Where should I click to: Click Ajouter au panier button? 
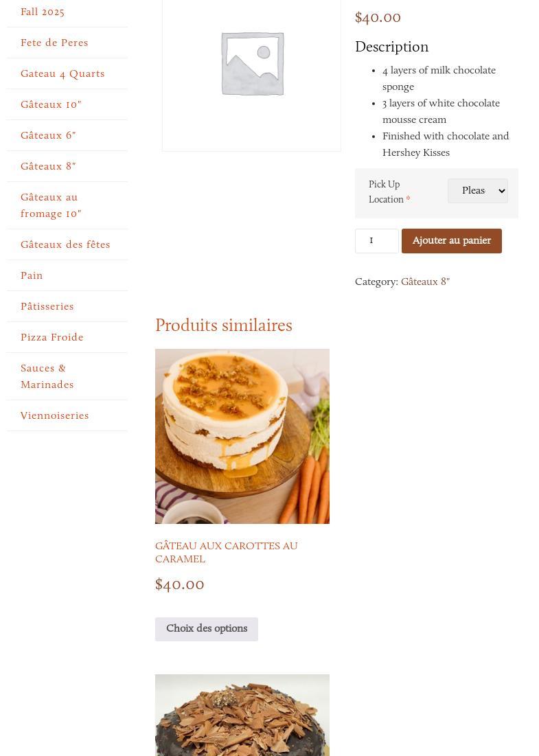pos(451,240)
